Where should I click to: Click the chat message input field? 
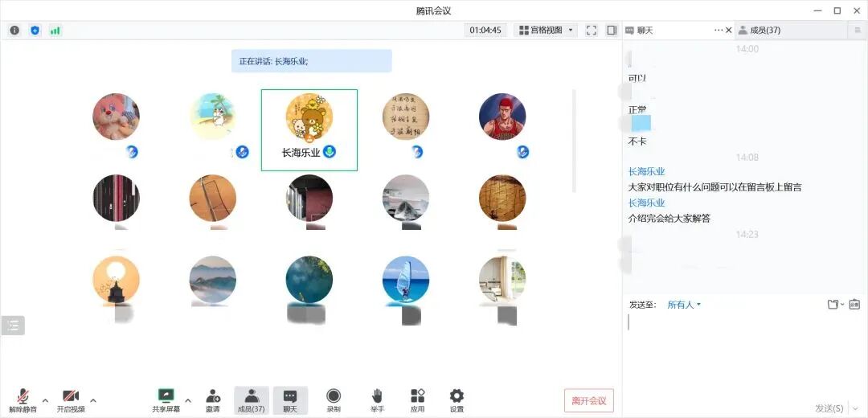click(744, 354)
